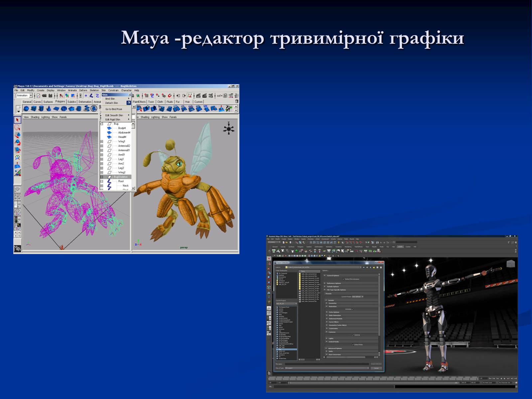Create a polygon cube from shelf

pyautogui.click(x=34, y=108)
